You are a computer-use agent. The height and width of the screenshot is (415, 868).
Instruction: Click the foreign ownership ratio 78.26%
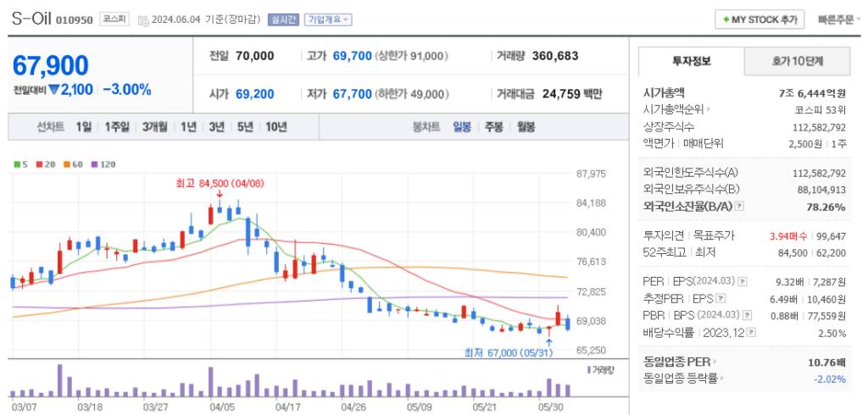(827, 207)
